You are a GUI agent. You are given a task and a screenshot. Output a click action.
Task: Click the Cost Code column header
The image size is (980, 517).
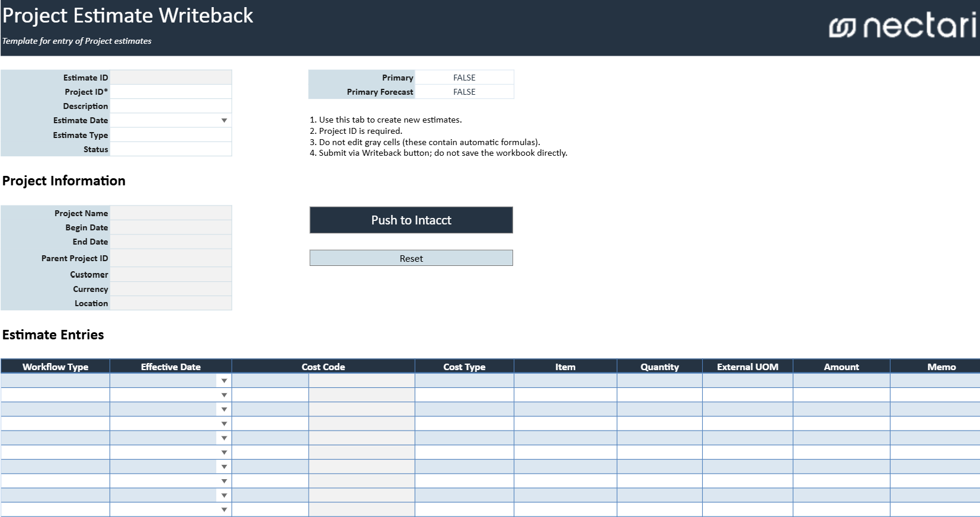(x=323, y=367)
